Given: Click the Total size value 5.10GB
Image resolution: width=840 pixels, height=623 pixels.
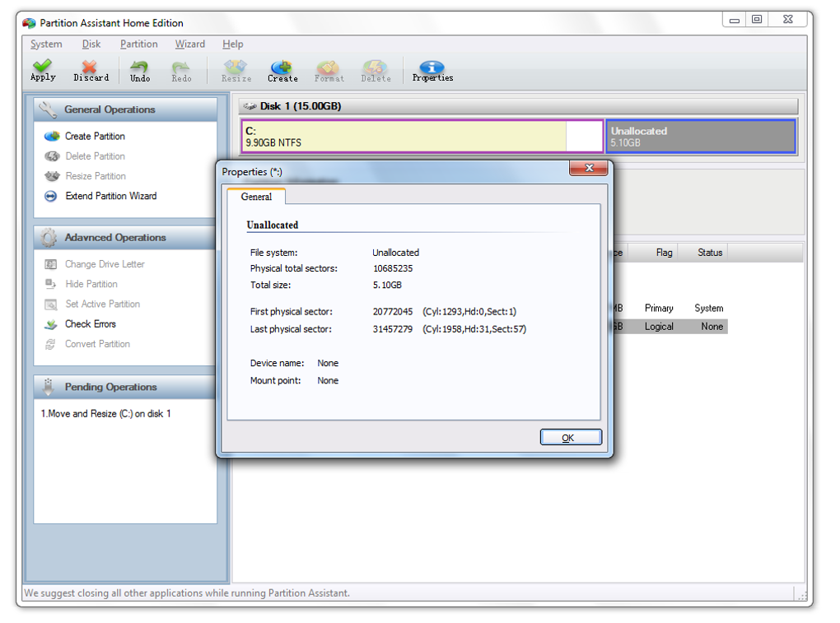Looking at the screenshot, I should (387, 285).
